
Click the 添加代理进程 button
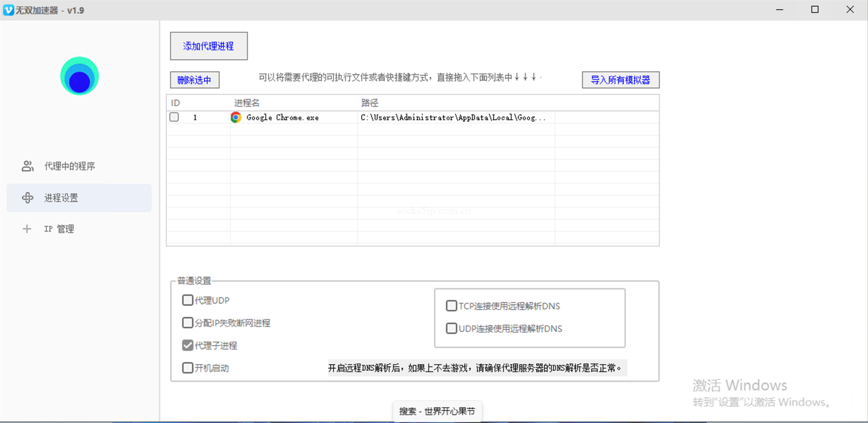click(209, 46)
